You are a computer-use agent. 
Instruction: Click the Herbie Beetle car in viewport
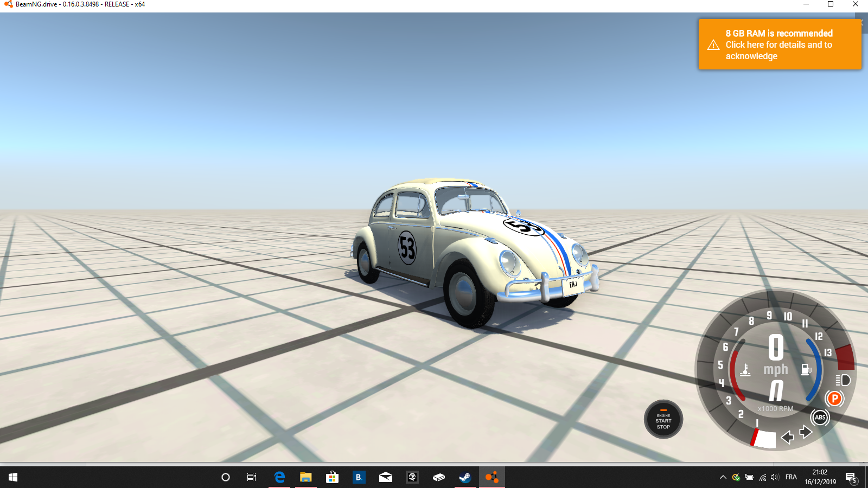point(475,252)
